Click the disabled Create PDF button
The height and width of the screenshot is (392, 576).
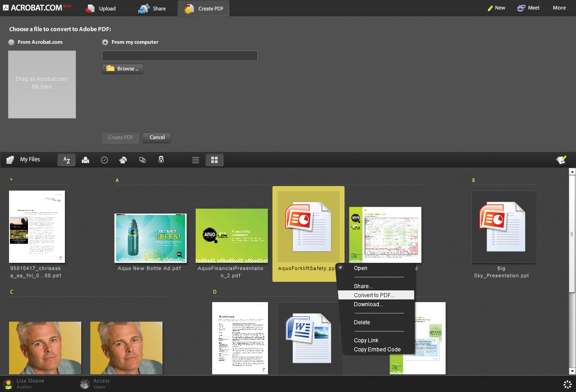tap(121, 137)
